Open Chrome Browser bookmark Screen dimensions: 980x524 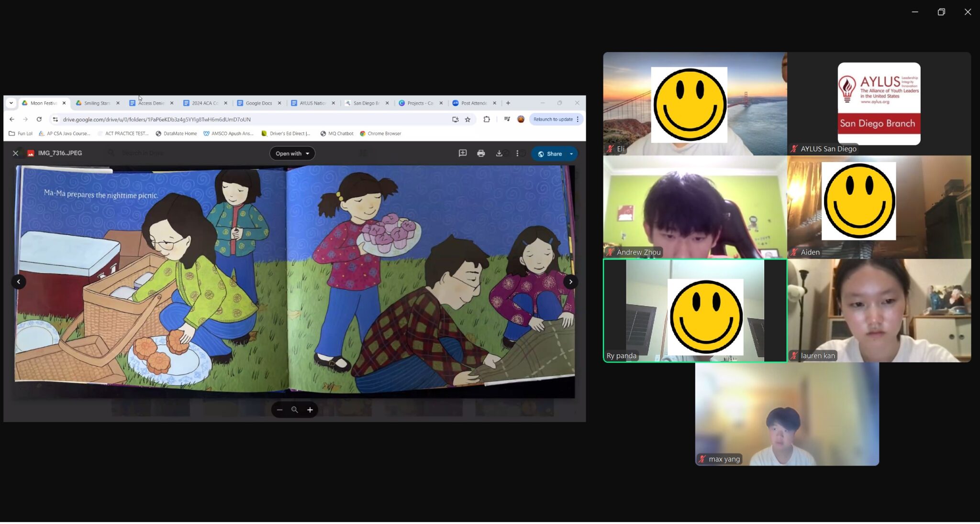[380, 134]
